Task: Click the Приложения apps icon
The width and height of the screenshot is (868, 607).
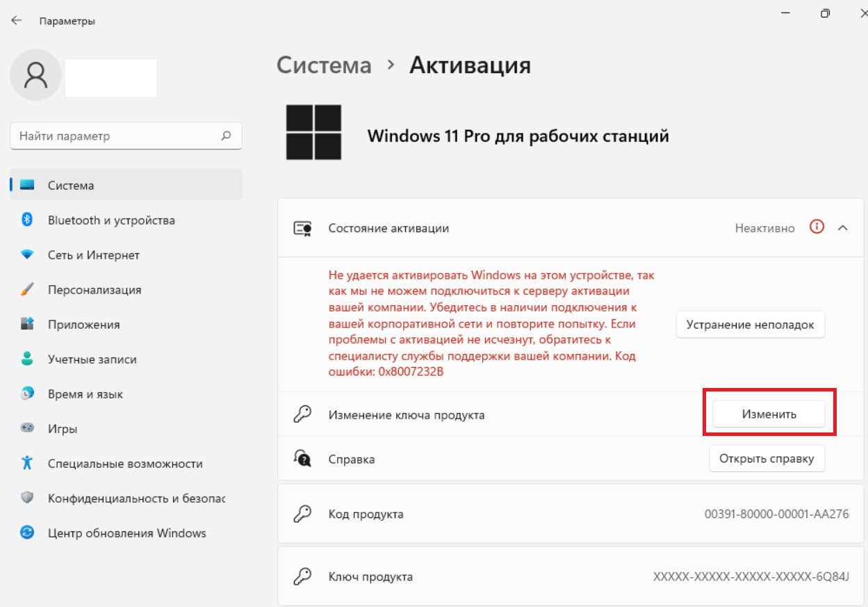Action: (x=27, y=324)
